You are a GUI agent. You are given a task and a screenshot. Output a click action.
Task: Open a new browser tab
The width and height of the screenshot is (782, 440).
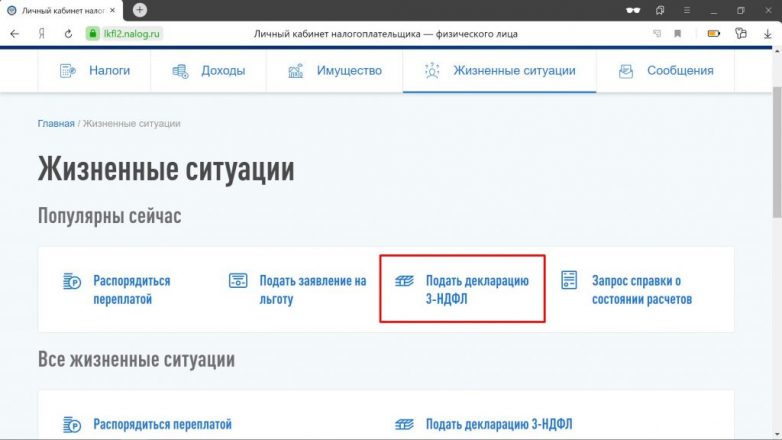pos(139,10)
